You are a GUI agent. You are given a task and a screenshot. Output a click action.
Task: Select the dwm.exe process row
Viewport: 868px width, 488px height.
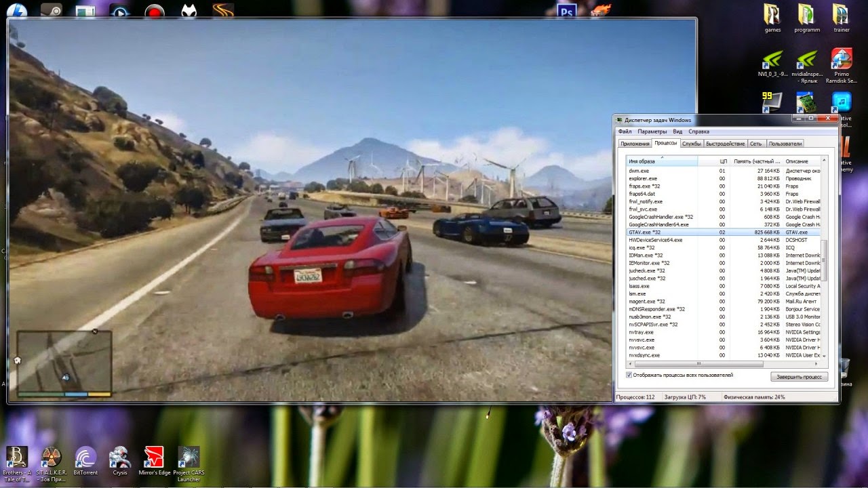tap(724, 171)
